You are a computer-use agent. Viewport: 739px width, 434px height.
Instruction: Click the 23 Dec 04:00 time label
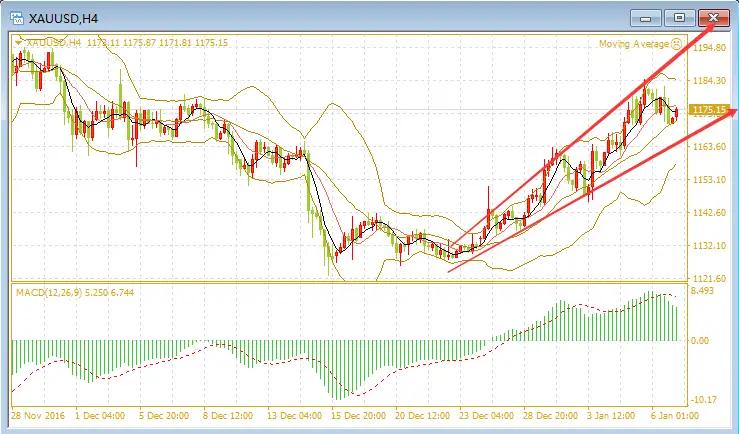pos(486,416)
